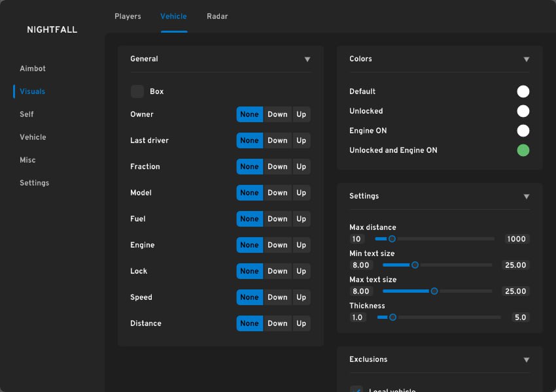556x392 pixels.
Task: Enable the Box checkbox
Action: pyautogui.click(x=137, y=91)
